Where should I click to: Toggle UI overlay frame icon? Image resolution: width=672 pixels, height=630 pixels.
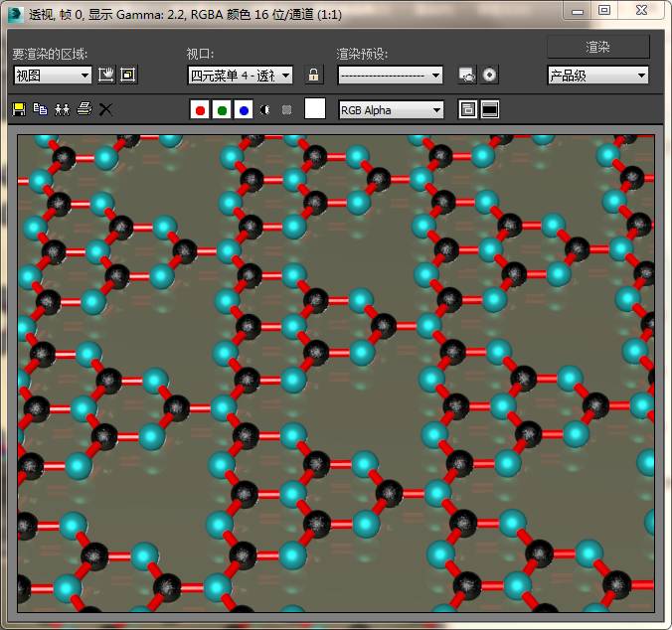467,109
